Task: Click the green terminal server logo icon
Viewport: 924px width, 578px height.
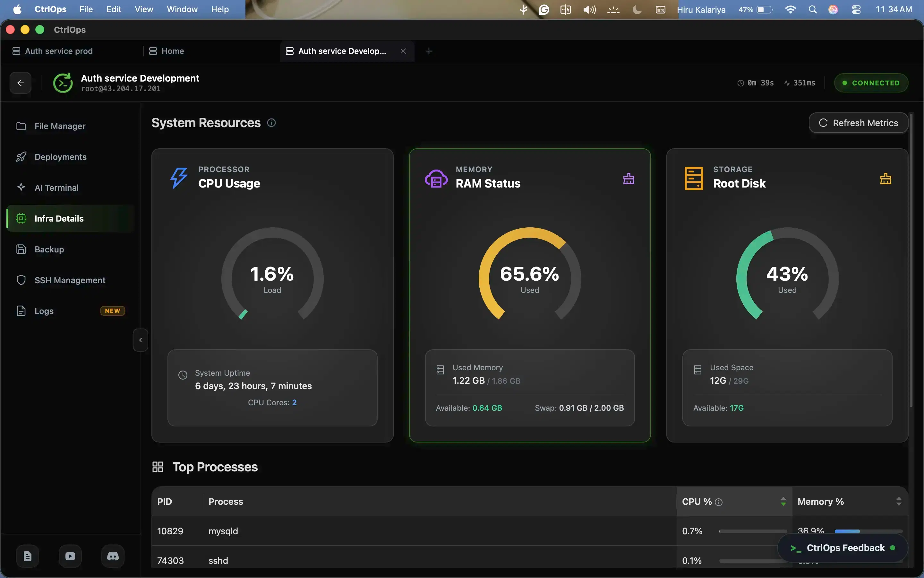Action: pos(63,83)
